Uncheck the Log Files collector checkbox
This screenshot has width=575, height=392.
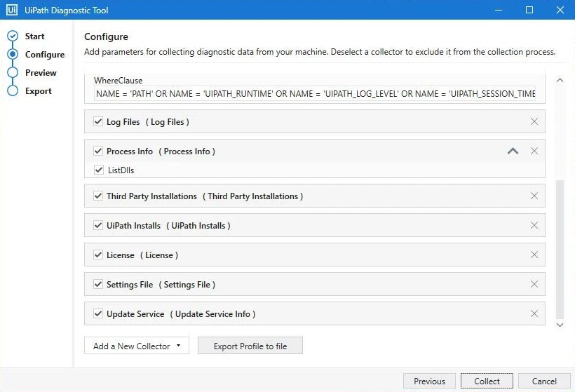coord(98,121)
